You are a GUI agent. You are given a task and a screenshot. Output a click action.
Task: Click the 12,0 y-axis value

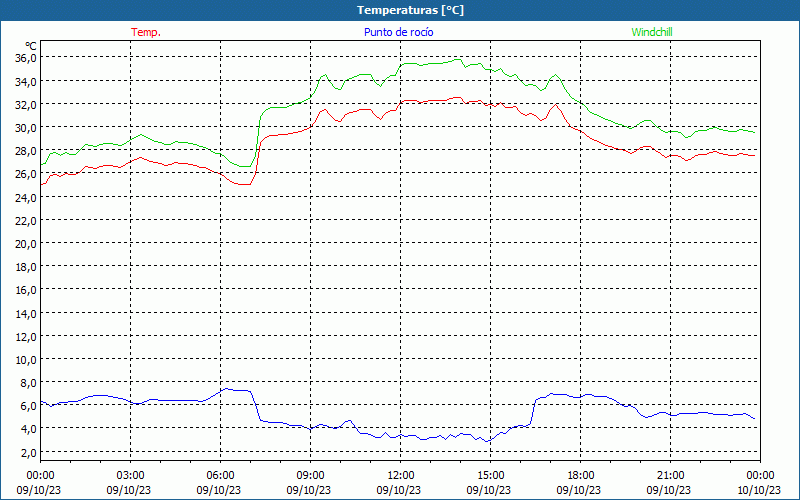point(26,337)
